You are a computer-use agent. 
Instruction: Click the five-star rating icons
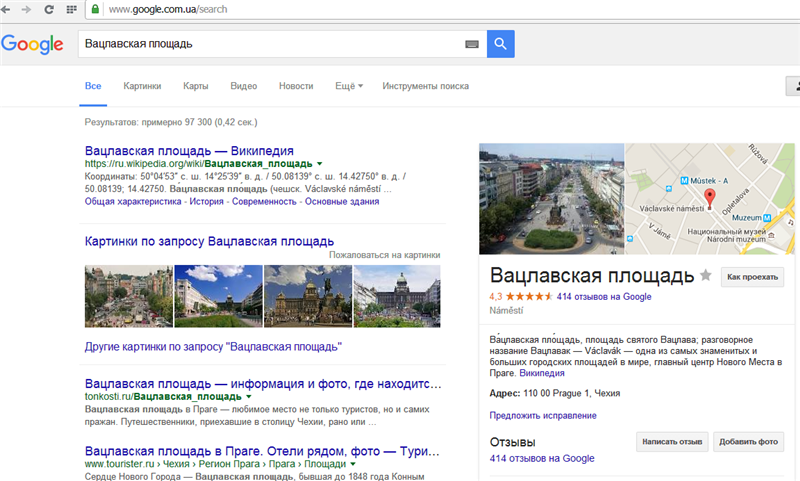(x=529, y=296)
